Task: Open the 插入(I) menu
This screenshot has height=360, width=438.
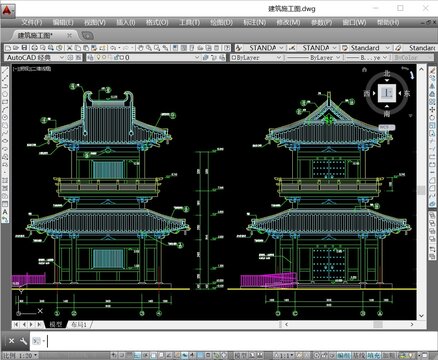Action: coord(126,22)
